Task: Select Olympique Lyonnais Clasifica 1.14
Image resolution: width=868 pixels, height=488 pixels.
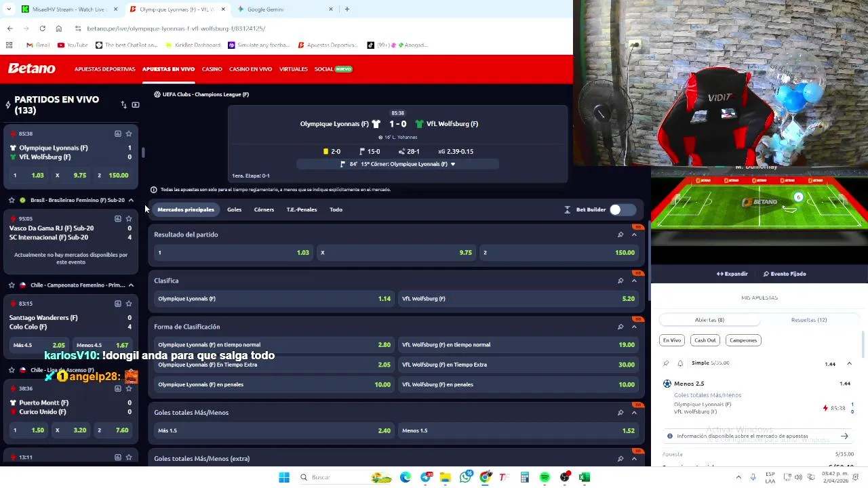Action: [x=274, y=299]
